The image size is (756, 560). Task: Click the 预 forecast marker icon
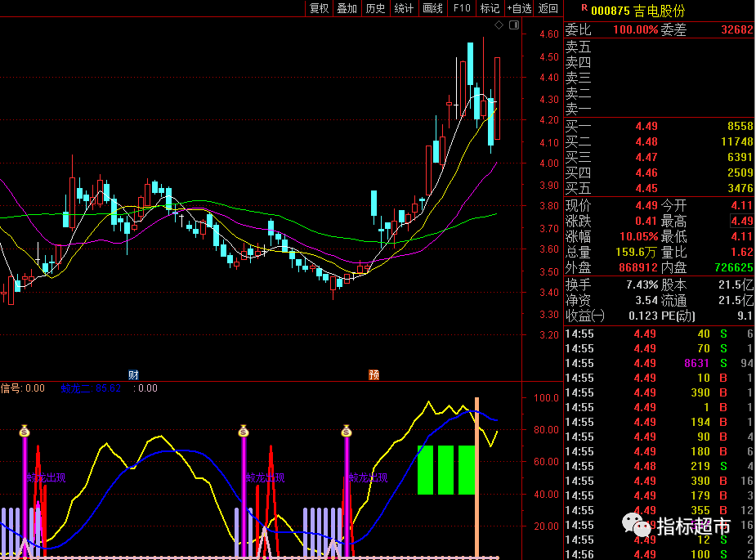click(374, 374)
